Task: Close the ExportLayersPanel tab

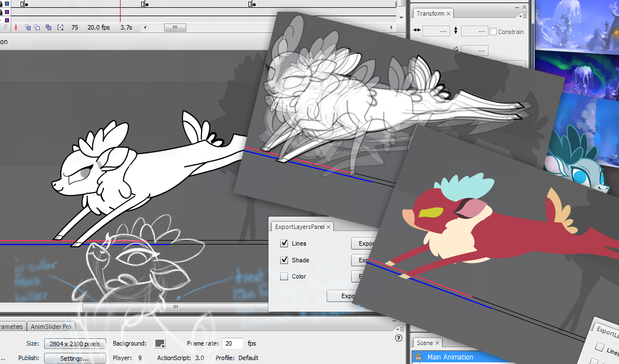Action: 328,227
